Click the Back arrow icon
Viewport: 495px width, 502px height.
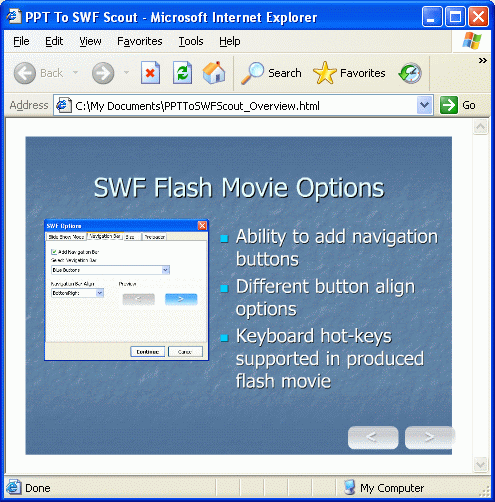click(25, 73)
